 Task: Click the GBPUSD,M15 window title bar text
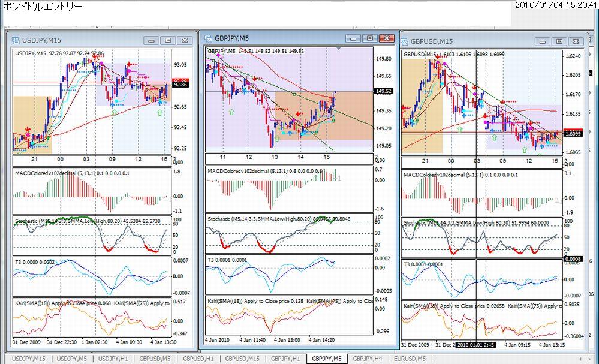(x=432, y=41)
